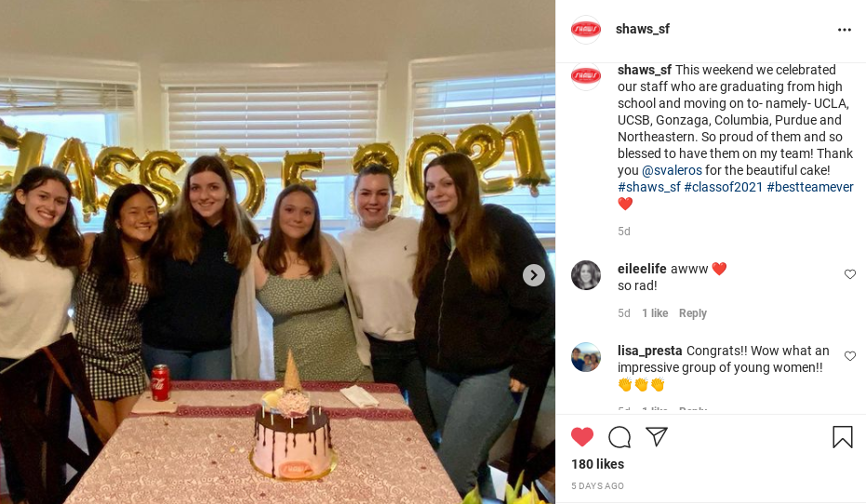Image resolution: width=866 pixels, height=504 pixels.
Task: Open the #classof2021 hashtag
Action: coord(723,187)
